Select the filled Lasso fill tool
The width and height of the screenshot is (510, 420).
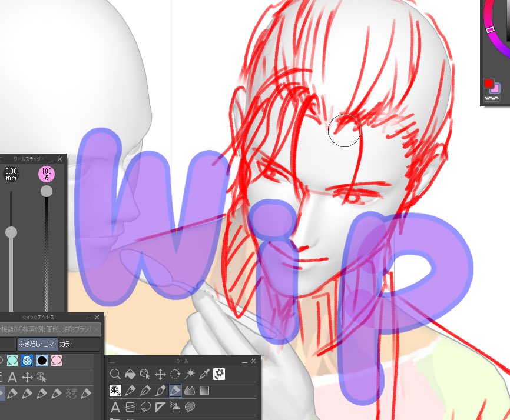coord(190,407)
